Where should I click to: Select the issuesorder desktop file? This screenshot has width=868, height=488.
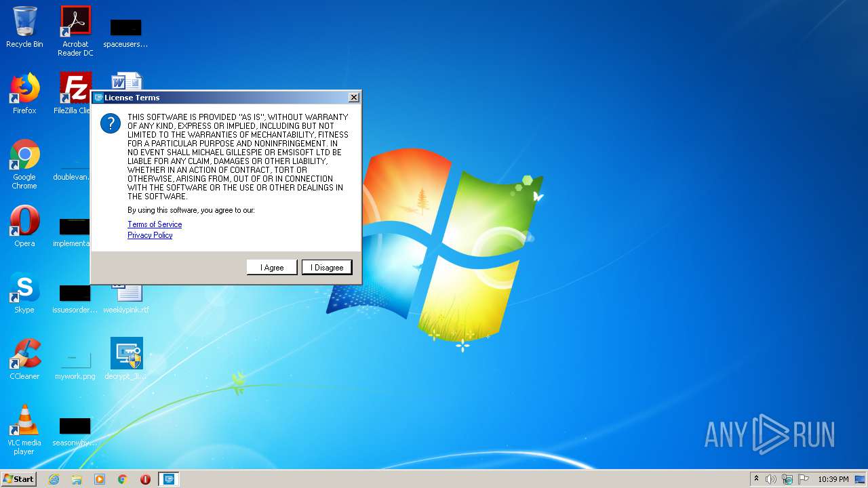click(75, 299)
